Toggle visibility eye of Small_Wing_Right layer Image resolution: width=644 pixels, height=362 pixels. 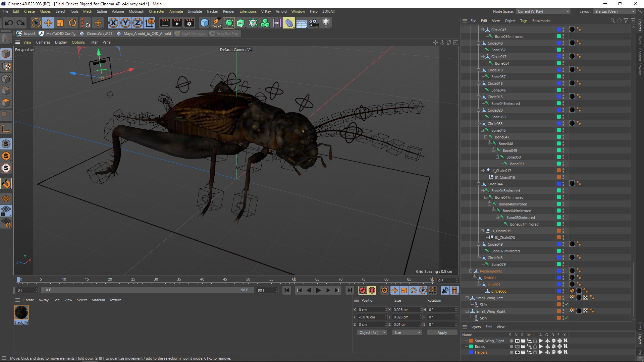click(x=517, y=341)
